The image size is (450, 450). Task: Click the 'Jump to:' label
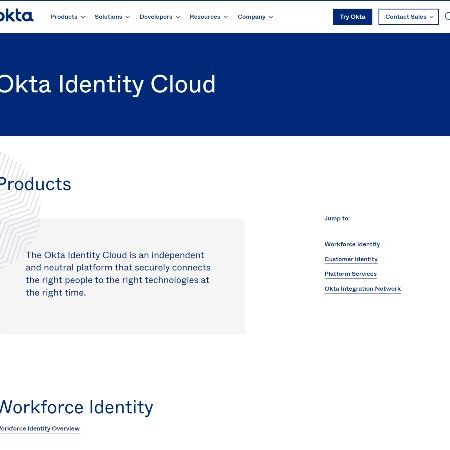click(337, 218)
